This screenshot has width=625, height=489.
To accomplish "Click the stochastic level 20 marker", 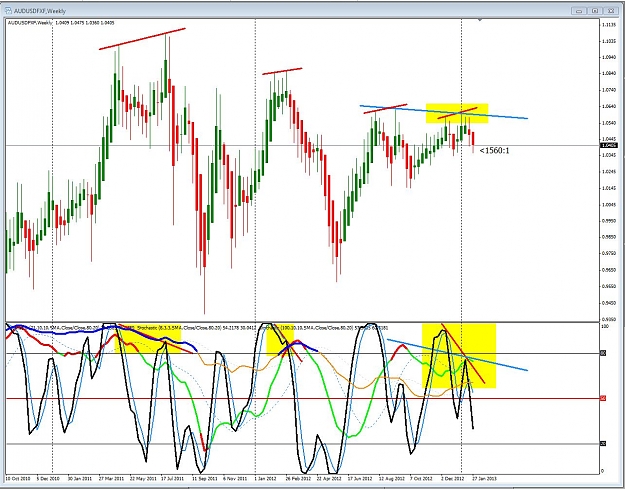I will click(x=603, y=444).
